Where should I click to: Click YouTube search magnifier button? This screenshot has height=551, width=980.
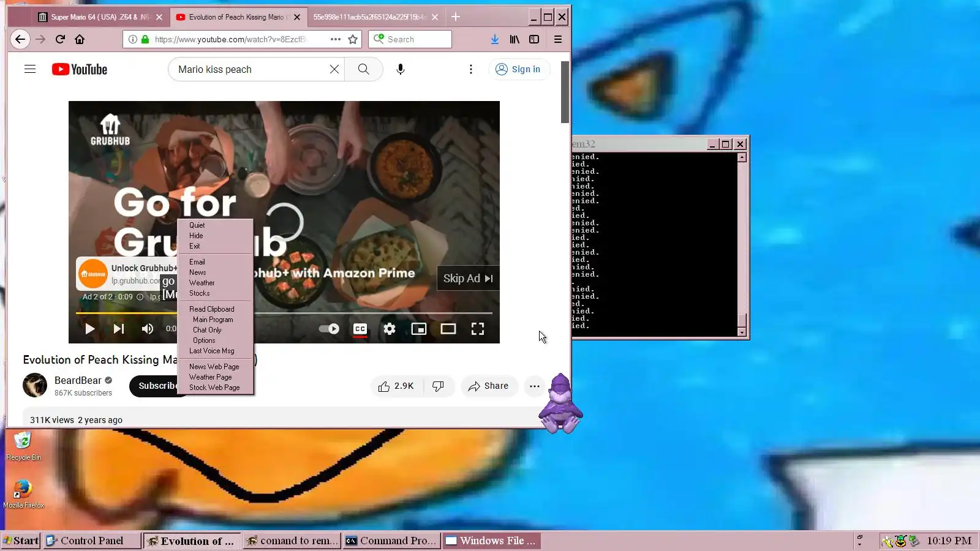click(364, 69)
